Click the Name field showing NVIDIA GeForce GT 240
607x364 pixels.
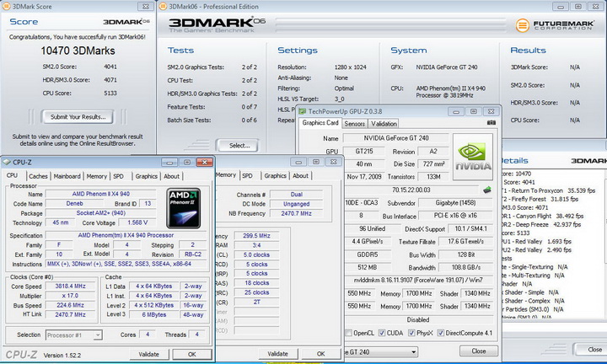pyautogui.click(x=395, y=138)
